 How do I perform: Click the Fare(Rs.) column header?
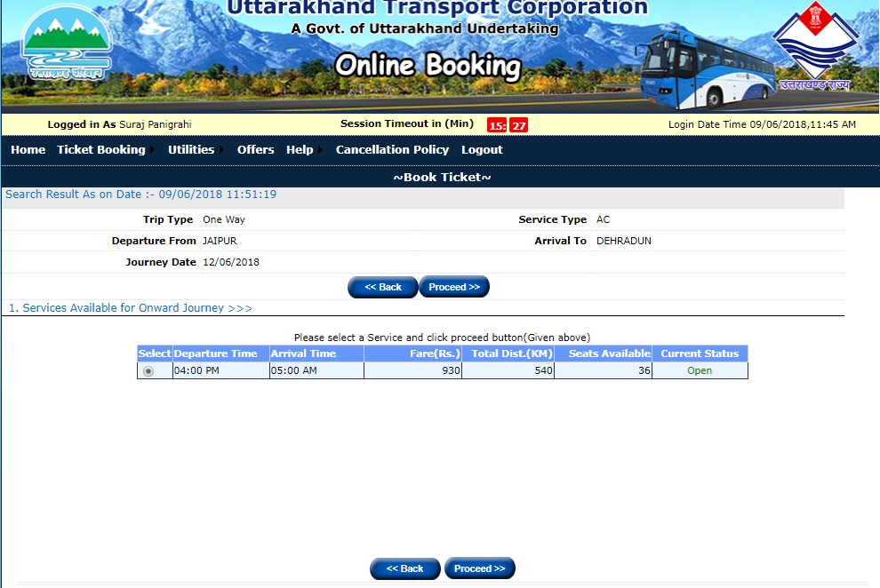413,354
